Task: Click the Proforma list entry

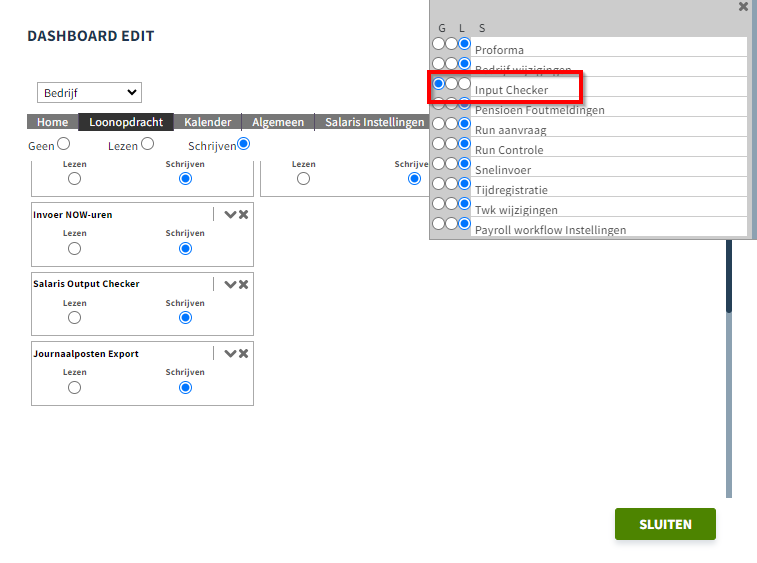Action: pos(609,47)
